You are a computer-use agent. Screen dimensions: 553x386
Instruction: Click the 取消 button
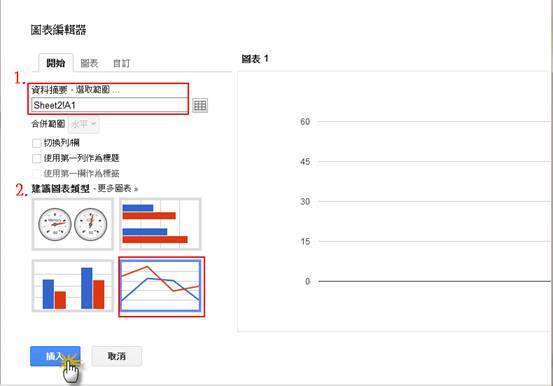(117, 356)
